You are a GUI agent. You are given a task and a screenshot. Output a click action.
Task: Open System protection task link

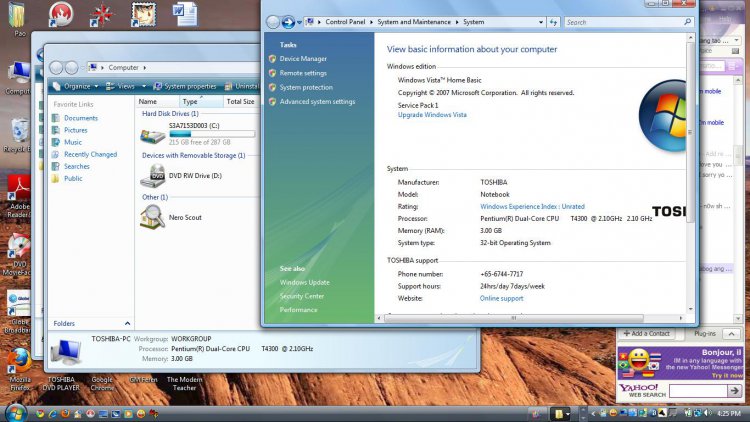(306, 87)
